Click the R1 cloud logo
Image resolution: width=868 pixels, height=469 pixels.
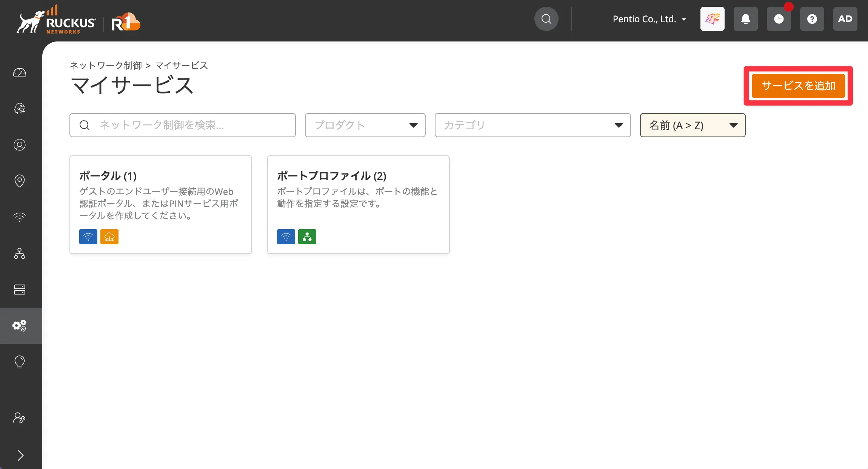pyautogui.click(x=126, y=22)
